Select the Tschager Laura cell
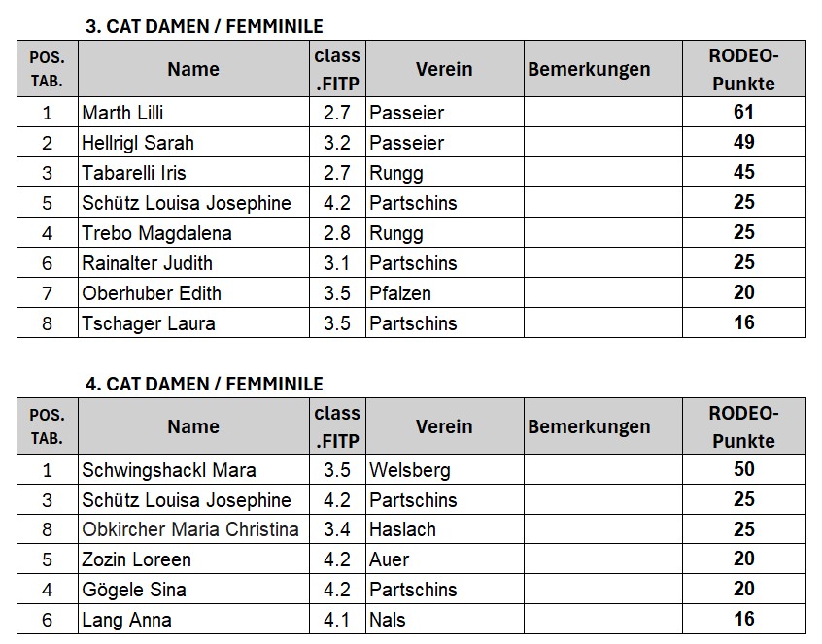822x644 pixels. 194,322
